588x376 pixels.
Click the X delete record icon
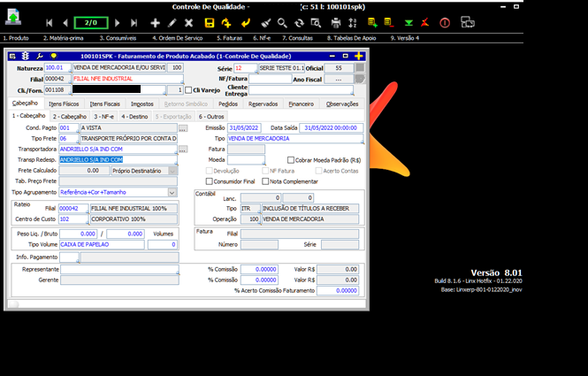click(x=189, y=21)
